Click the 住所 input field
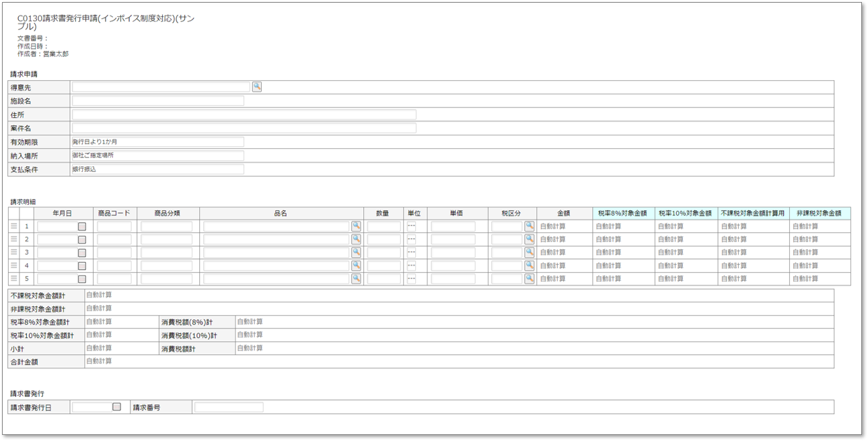 244,115
